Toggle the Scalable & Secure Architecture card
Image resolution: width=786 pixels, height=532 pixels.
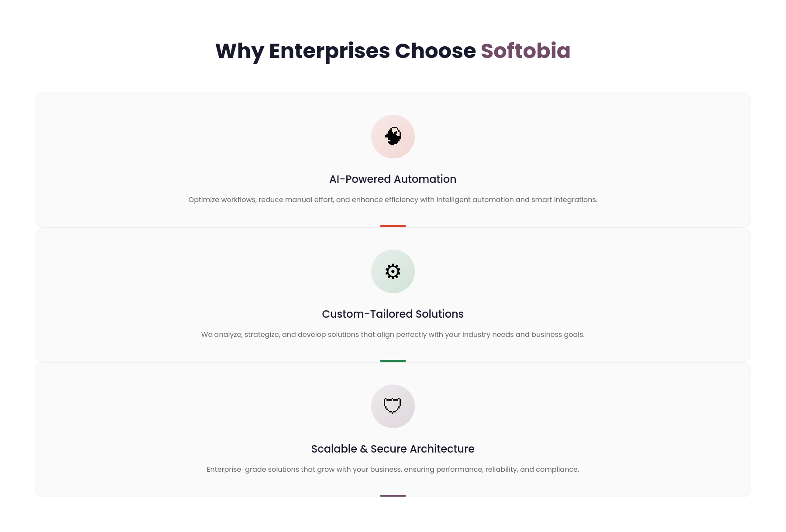(393, 430)
